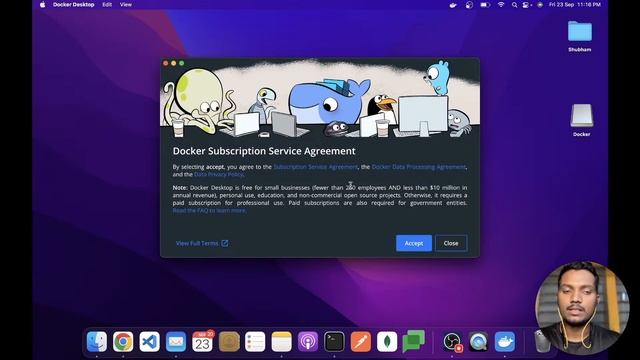This screenshot has width=640, height=360.
Task: Open the View menu
Action: pos(126,4)
